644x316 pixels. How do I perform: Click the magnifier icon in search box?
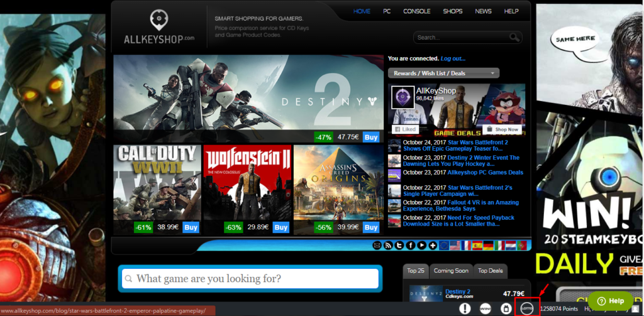click(514, 38)
